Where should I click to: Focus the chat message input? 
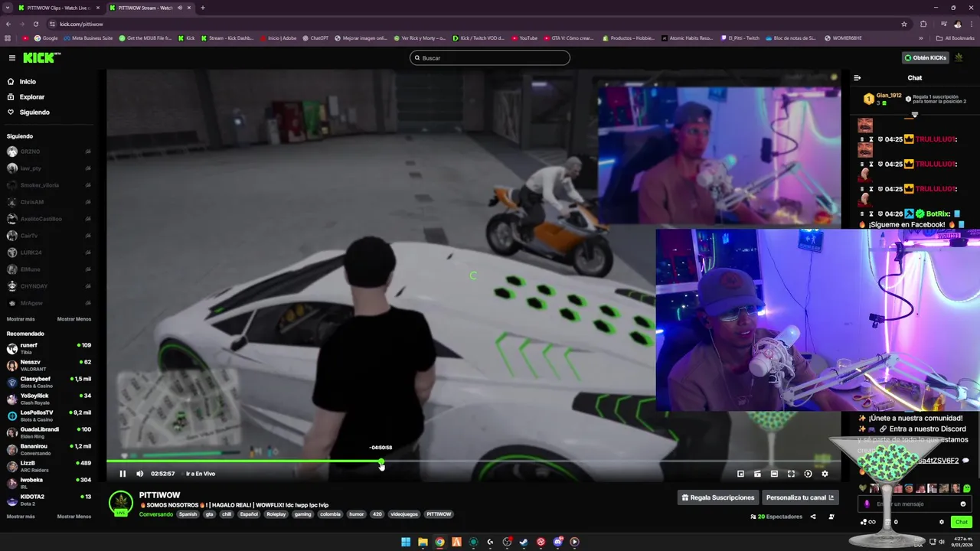[x=914, y=504]
